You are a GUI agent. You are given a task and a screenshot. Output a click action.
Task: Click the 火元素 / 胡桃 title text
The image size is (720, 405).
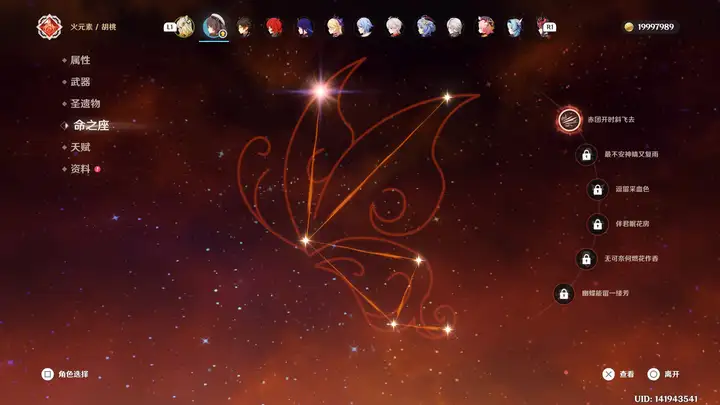[93, 27]
